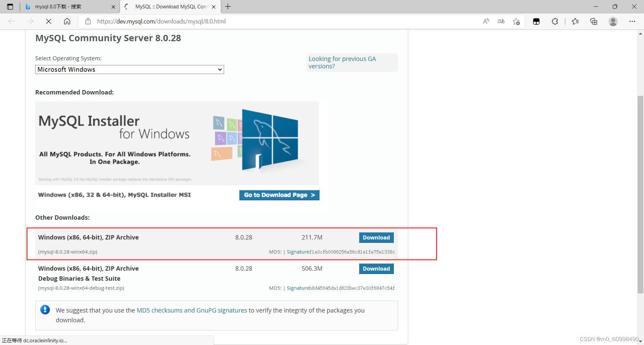Select mysql-8.0.28-winx64-debug-test.zip file name
Viewport: 644px width, 345px height.
[81, 288]
